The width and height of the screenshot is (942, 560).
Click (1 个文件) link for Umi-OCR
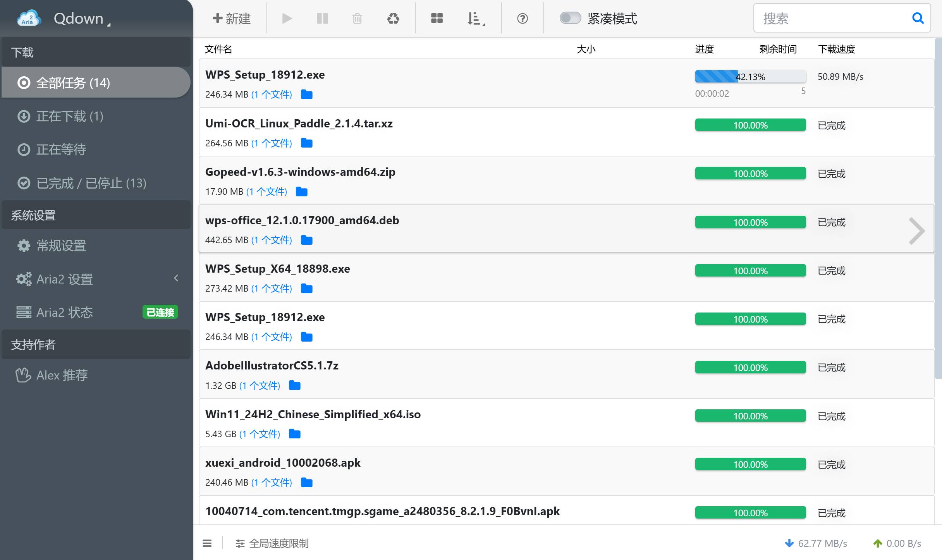point(272,143)
